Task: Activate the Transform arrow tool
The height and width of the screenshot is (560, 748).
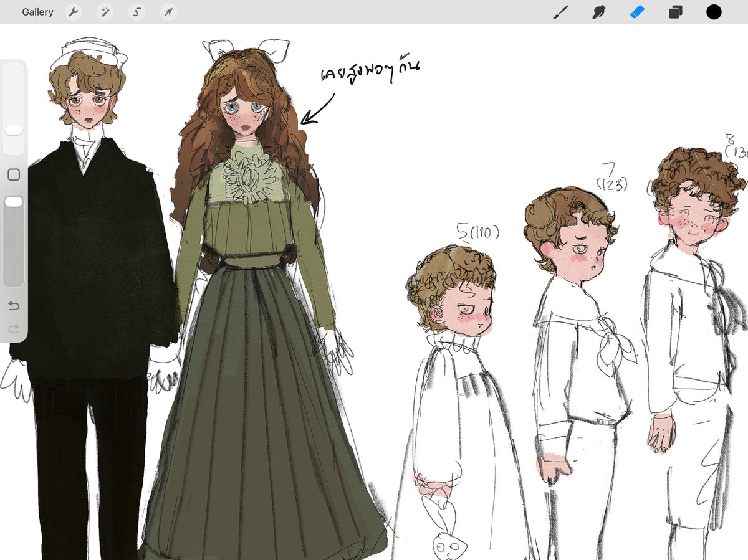Action: (x=168, y=12)
